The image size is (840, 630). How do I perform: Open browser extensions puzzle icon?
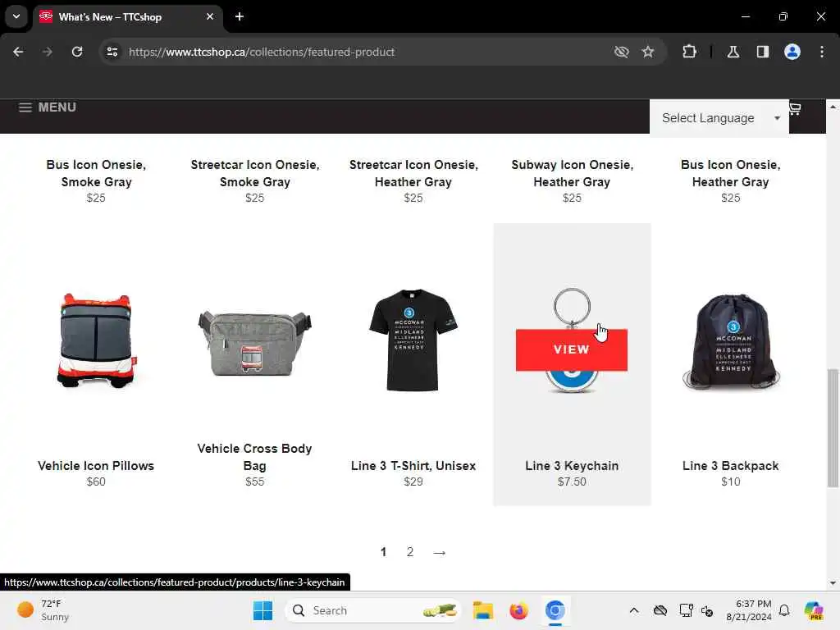pos(689,52)
